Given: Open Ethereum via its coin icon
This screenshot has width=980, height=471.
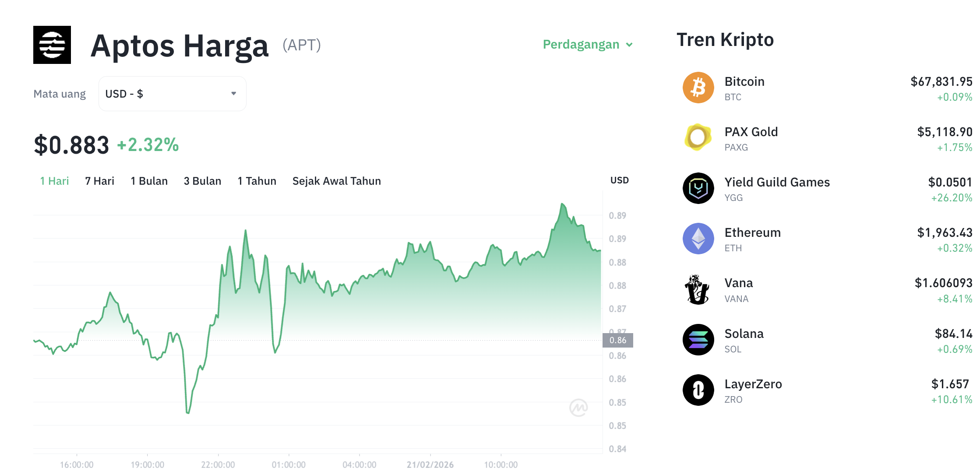Looking at the screenshot, I should 698,239.
